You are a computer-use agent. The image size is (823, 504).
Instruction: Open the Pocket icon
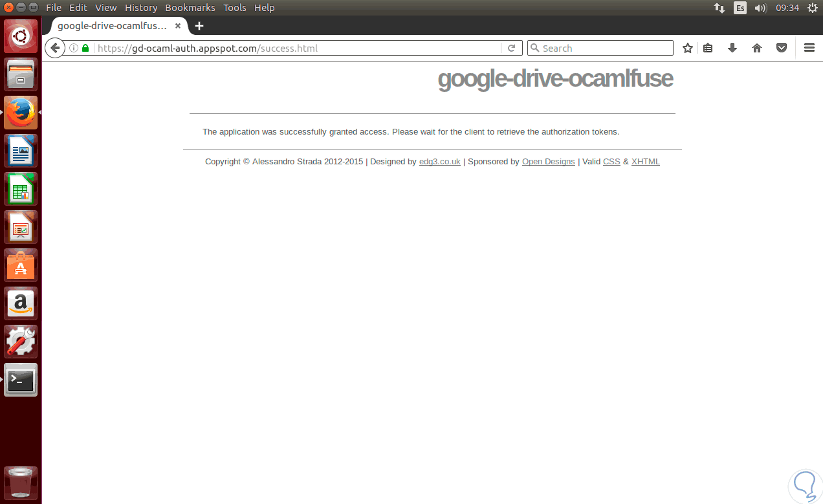pos(782,48)
